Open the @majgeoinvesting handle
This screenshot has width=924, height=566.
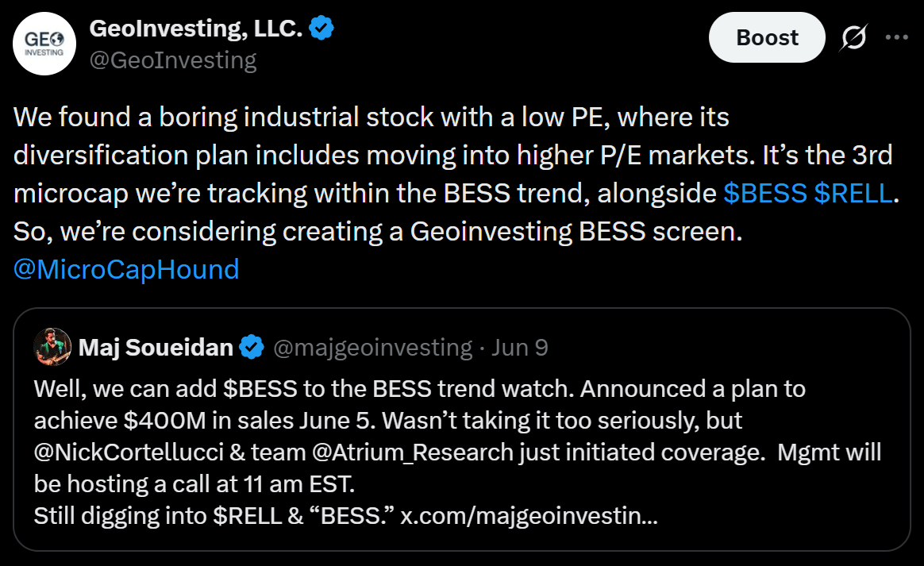372,347
